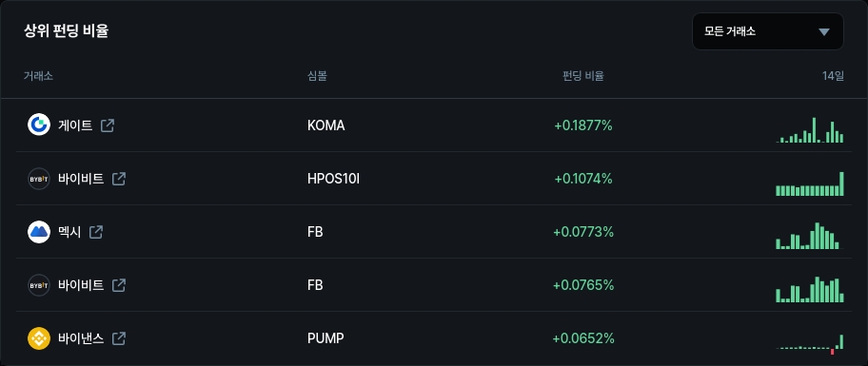Screen dimensions: 868x366
Task: Sort by 펀딩 비율 column header
Action: [x=582, y=76]
